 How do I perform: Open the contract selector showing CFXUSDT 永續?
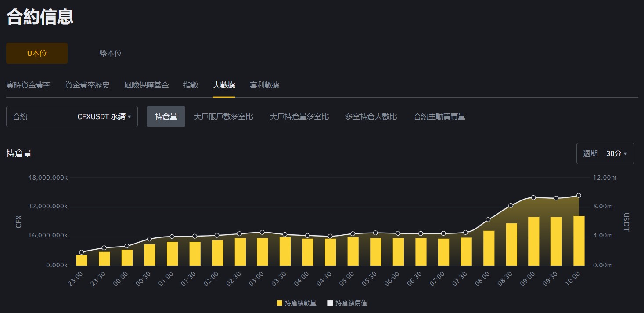[x=72, y=116]
